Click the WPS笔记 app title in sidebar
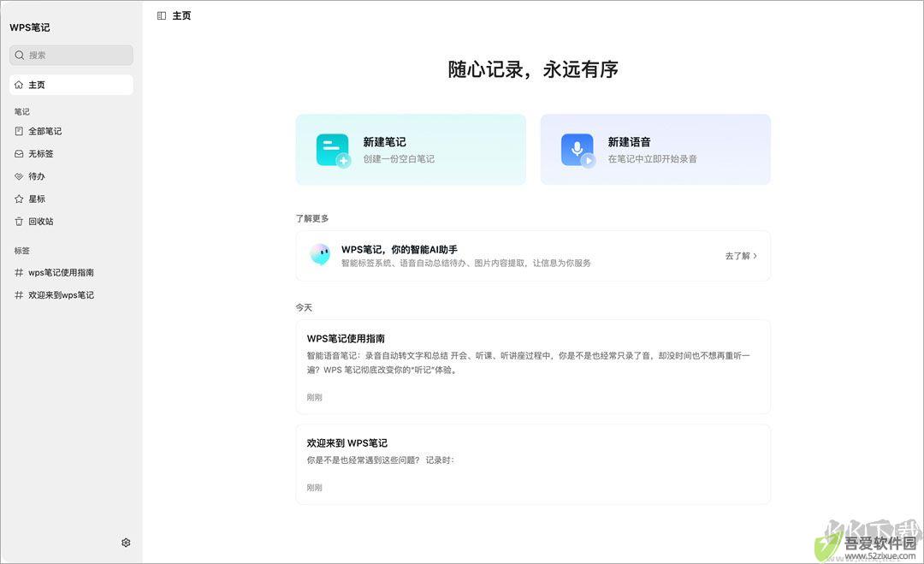 point(29,27)
